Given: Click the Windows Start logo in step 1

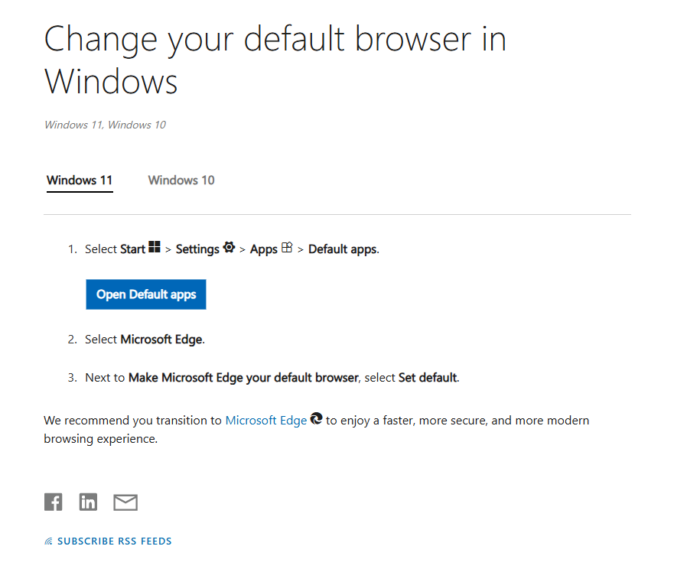Looking at the screenshot, I should tap(154, 248).
